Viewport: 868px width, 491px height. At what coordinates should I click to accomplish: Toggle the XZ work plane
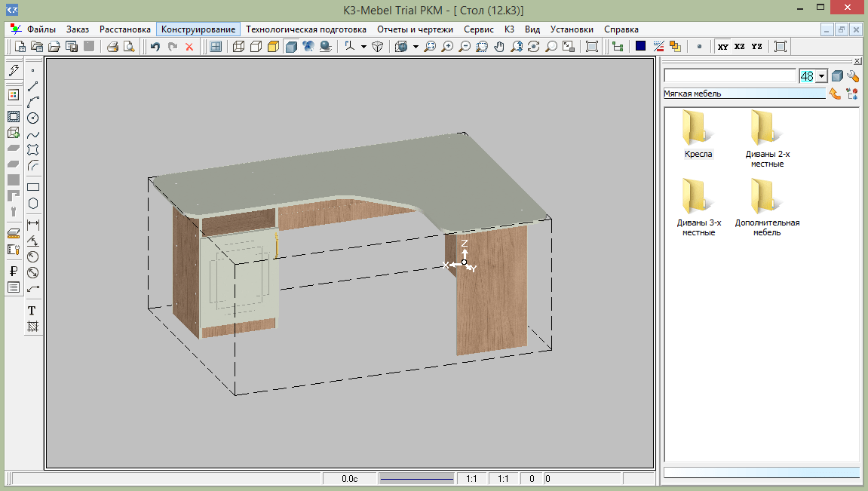[x=740, y=47]
